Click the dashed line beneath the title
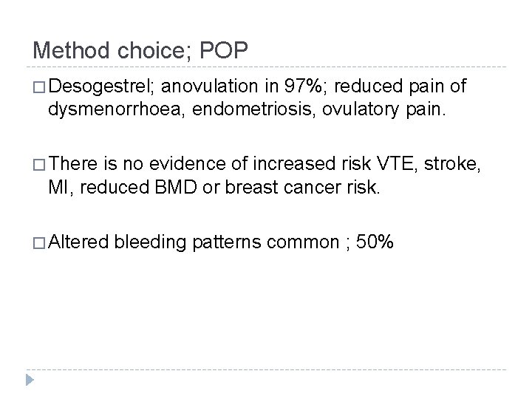This screenshot has height=399, width=532. click(266, 66)
